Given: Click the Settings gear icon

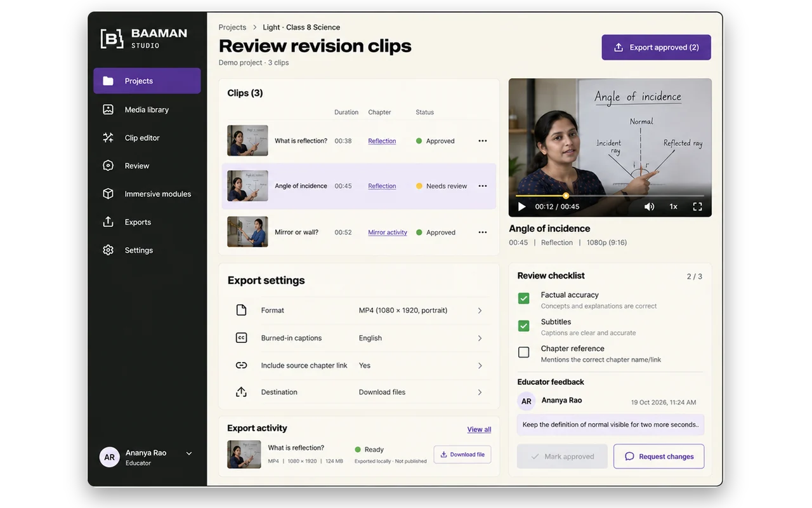Looking at the screenshot, I should coord(108,250).
